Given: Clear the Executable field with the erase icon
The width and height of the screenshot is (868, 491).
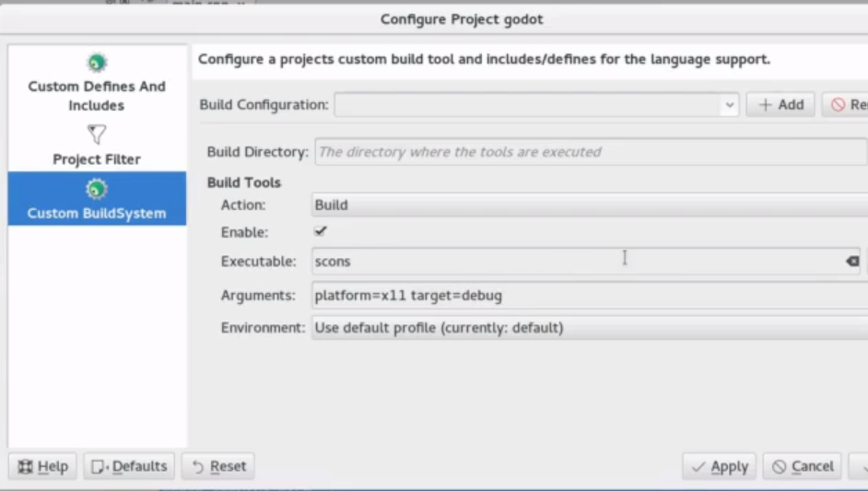Looking at the screenshot, I should pos(852,262).
